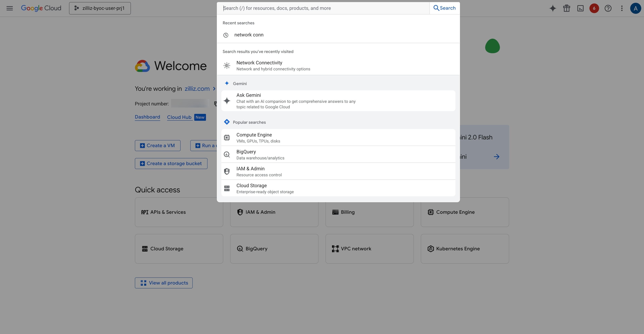Activate Cloud Shell terminal icon
The height and width of the screenshot is (334, 644).
(580, 8)
